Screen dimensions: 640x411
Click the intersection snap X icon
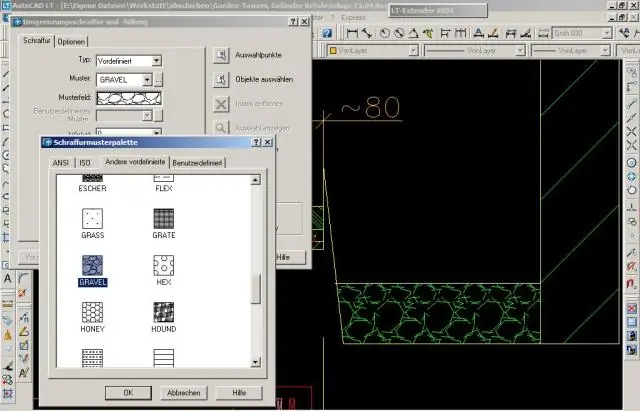coord(631,131)
